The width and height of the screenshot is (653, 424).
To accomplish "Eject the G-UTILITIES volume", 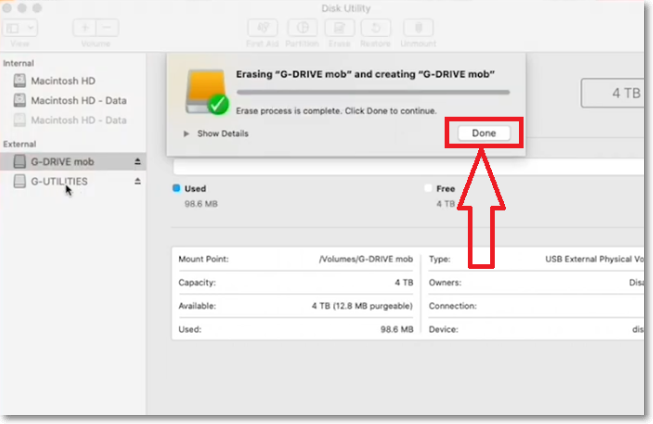I will pos(137,182).
